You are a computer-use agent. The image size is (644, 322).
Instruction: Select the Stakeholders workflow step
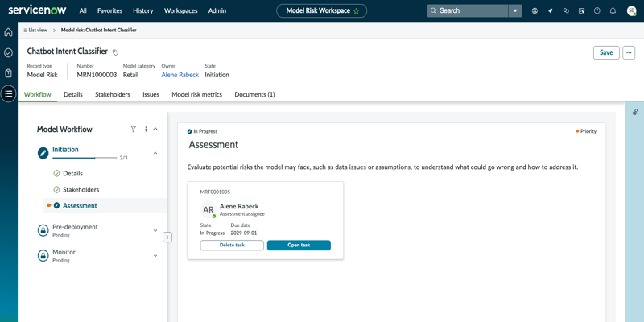81,190
